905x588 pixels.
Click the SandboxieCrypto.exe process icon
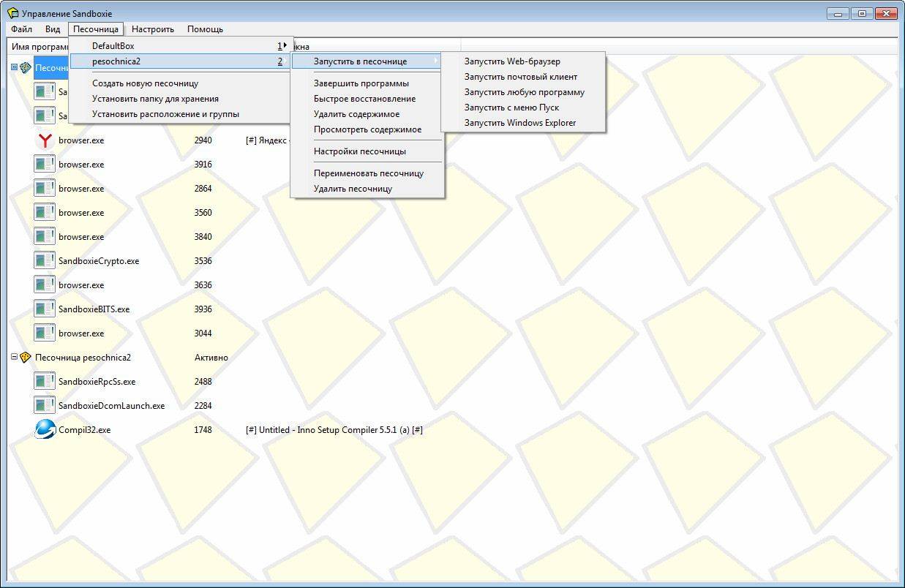pyautogui.click(x=45, y=261)
